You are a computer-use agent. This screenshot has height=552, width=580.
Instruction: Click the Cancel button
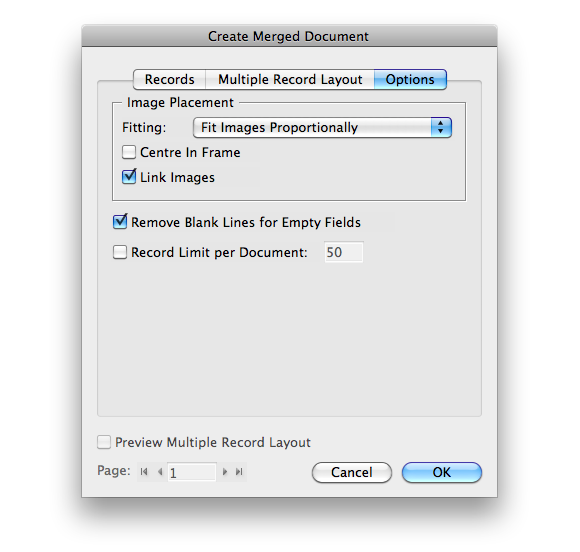[x=352, y=472]
